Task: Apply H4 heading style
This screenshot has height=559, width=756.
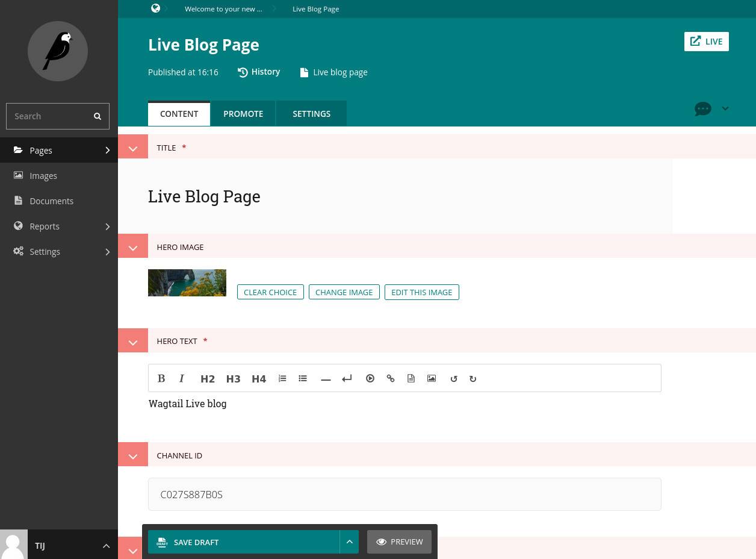Action: [259, 379]
